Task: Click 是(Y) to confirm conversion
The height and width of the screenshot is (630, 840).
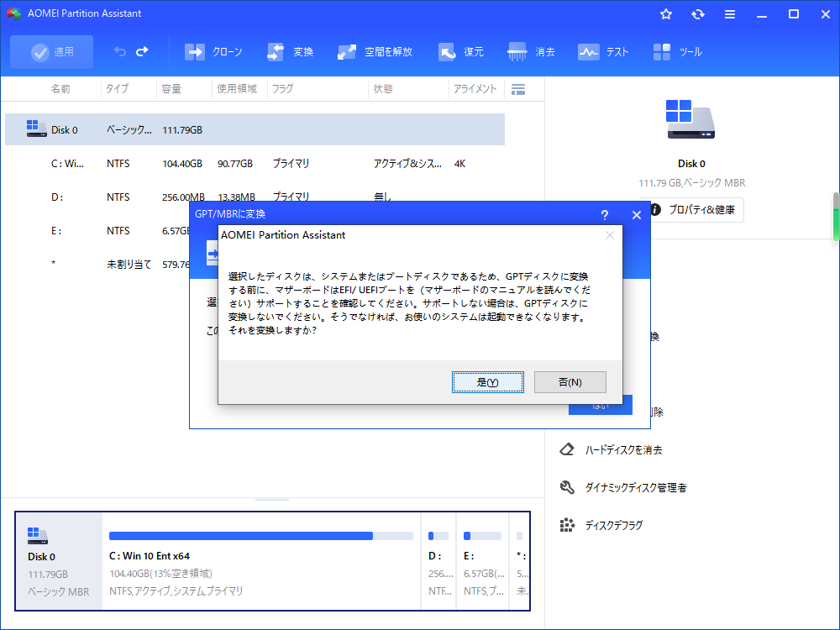Action: click(487, 382)
